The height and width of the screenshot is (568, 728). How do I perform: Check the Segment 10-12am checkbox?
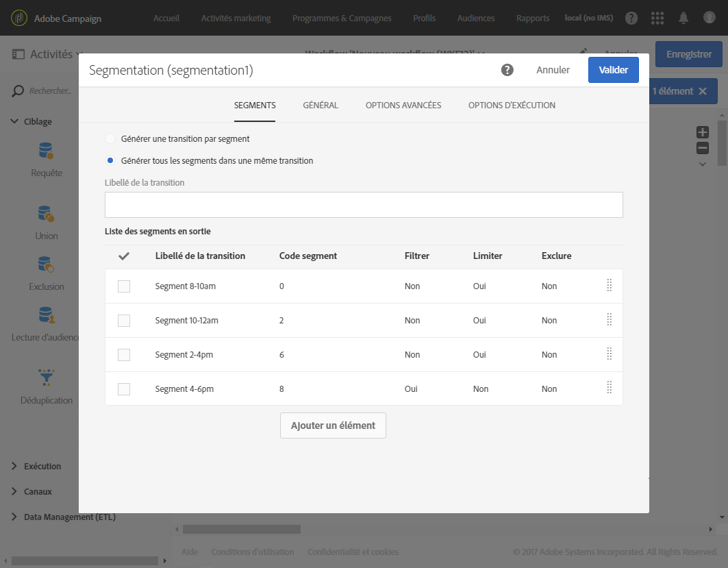124,321
